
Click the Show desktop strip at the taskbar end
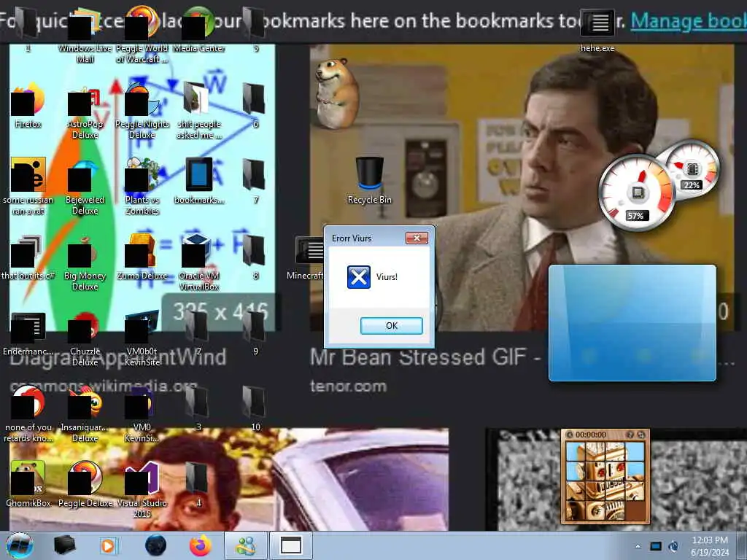coord(742,545)
